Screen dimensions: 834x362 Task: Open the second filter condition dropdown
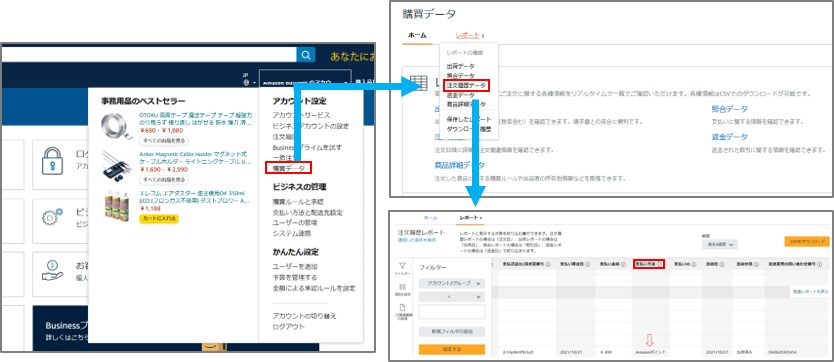452,297
